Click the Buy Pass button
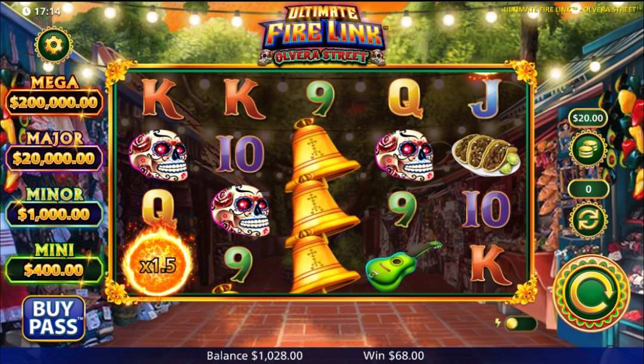 coord(54,319)
